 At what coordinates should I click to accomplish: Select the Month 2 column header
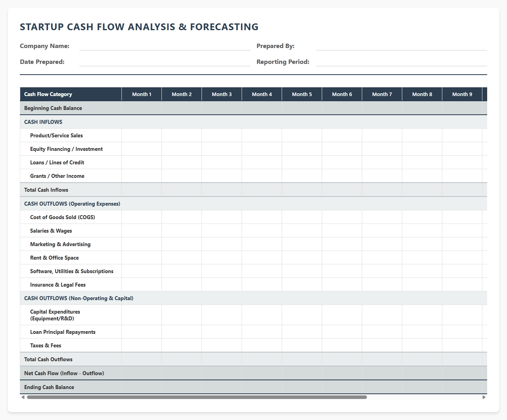click(182, 94)
